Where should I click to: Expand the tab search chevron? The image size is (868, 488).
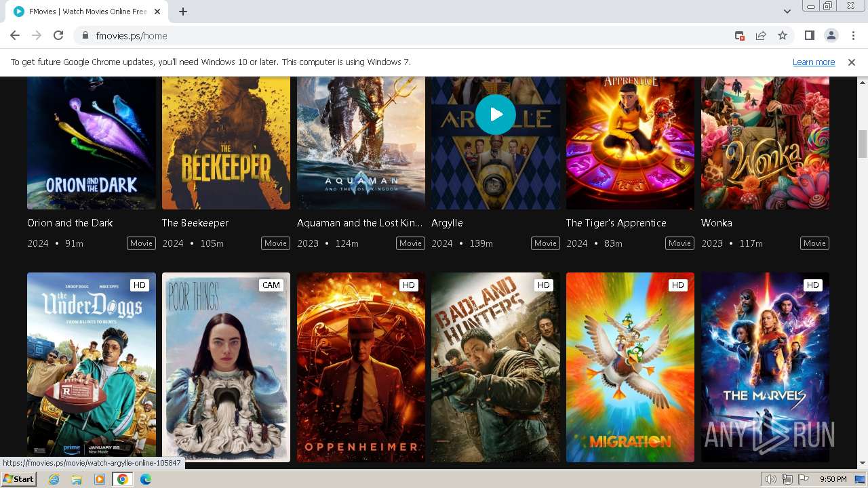787,12
